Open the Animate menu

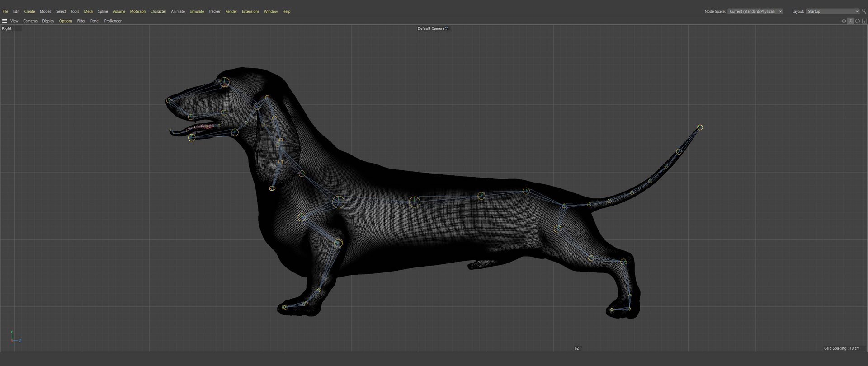point(178,11)
